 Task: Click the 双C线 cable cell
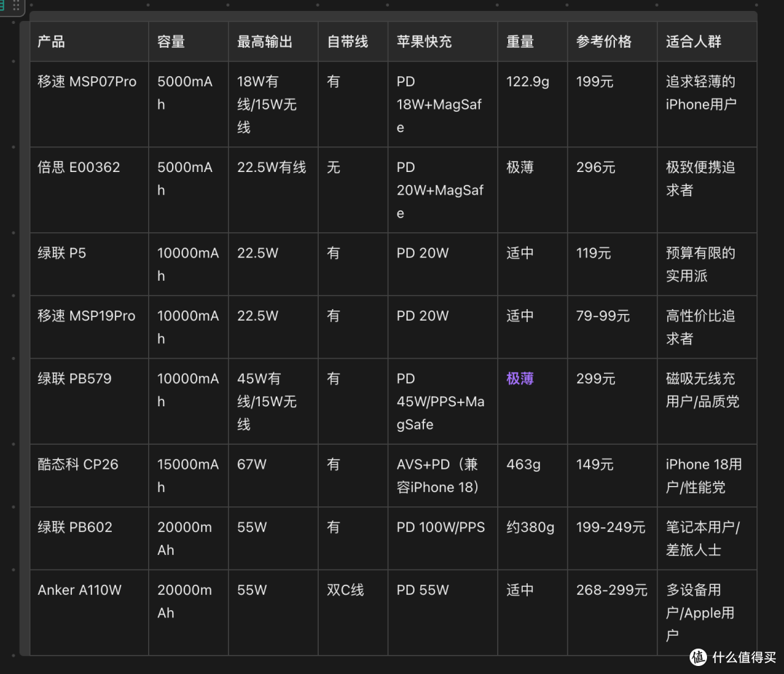click(x=353, y=613)
